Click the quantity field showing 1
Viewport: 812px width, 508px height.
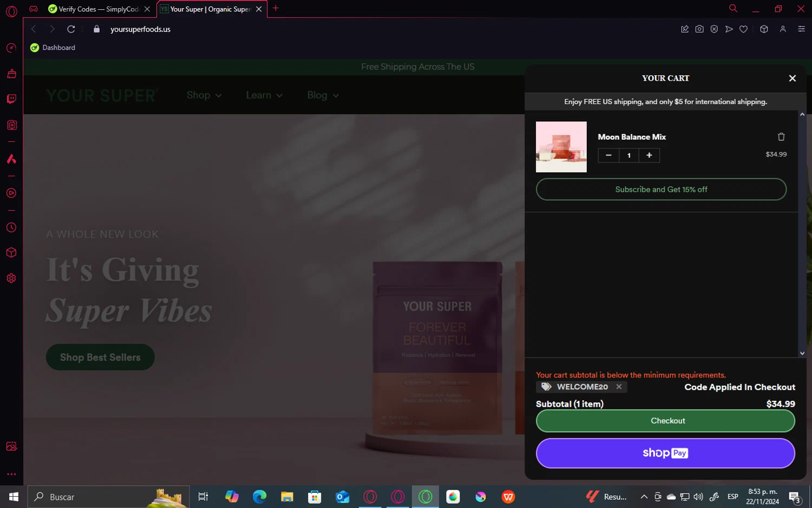tap(629, 155)
